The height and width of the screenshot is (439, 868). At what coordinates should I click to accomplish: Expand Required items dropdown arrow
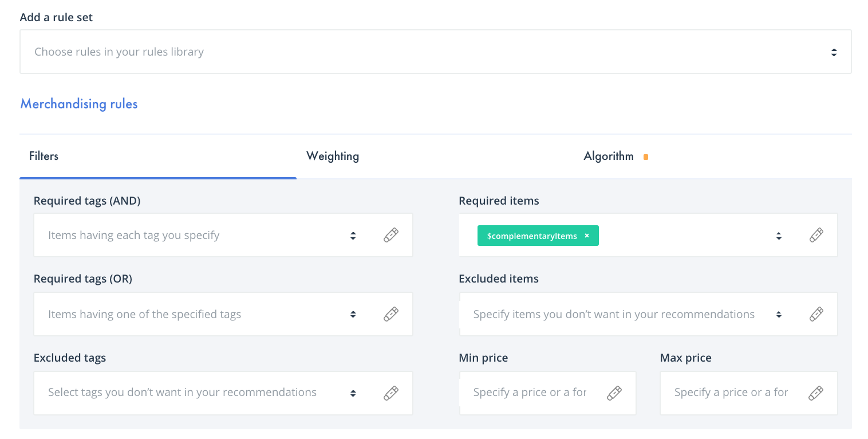coord(779,236)
